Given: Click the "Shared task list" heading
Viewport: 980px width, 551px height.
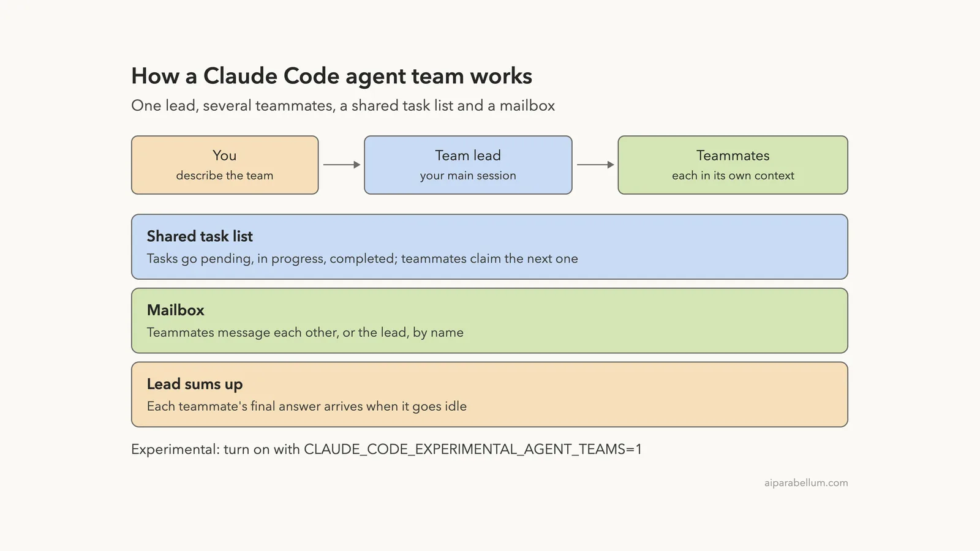Looking at the screenshot, I should 200,236.
